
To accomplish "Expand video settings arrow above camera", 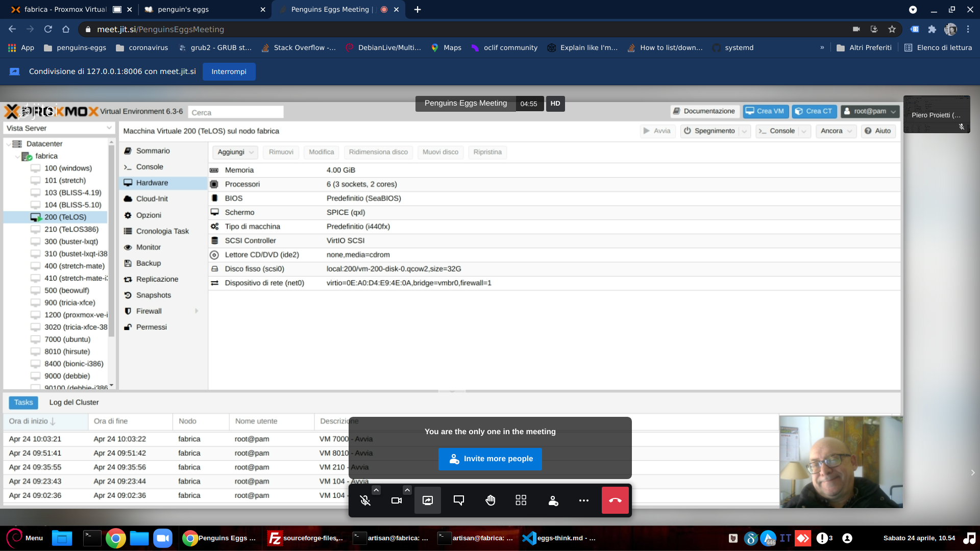I will [407, 490].
